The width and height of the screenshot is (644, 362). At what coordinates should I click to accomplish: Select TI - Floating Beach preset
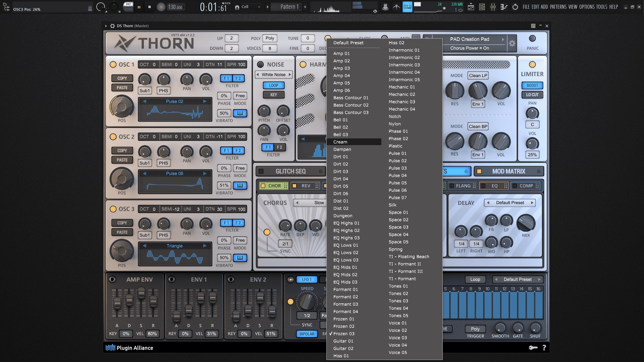click(x=412, y=257)
